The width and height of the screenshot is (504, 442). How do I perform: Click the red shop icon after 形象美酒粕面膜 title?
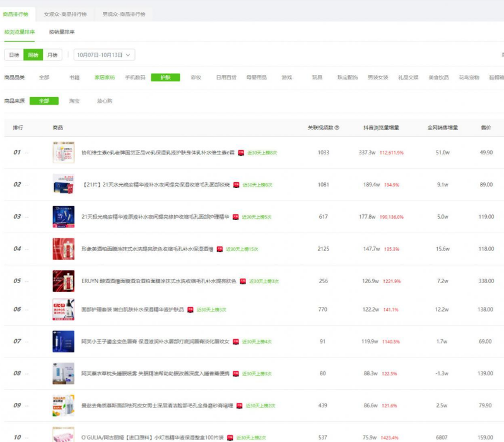(220, 249)
